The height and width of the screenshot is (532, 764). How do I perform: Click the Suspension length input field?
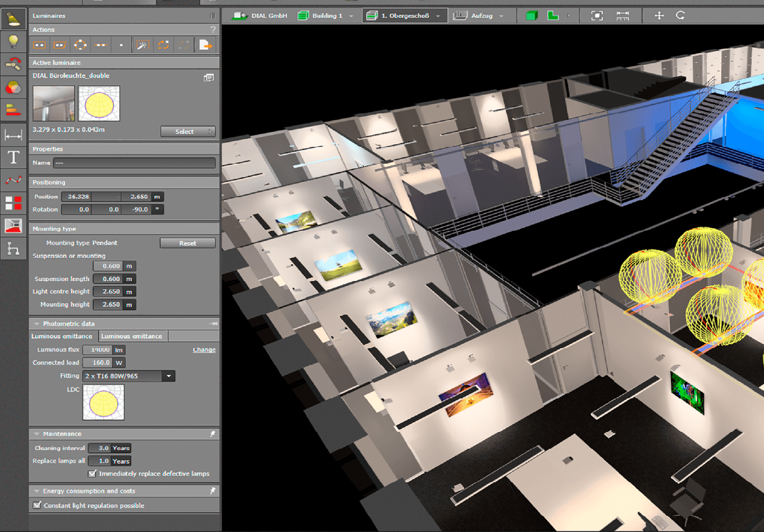click(108, 279)
